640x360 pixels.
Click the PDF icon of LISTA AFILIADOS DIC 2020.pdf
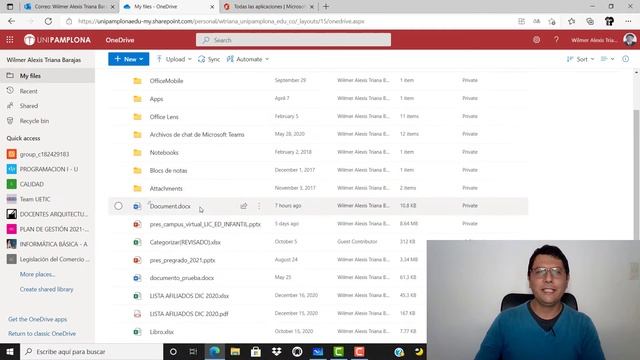coord(138,313)
